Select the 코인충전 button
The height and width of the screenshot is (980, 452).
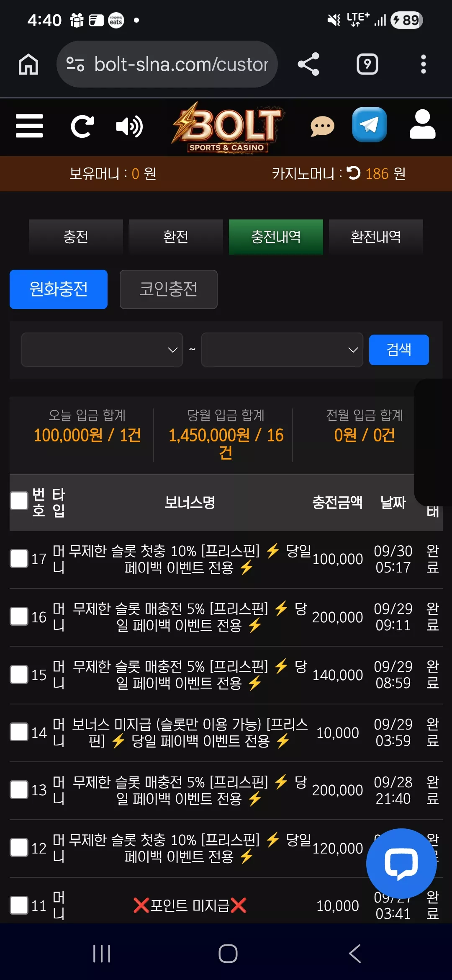coord(169,289)
